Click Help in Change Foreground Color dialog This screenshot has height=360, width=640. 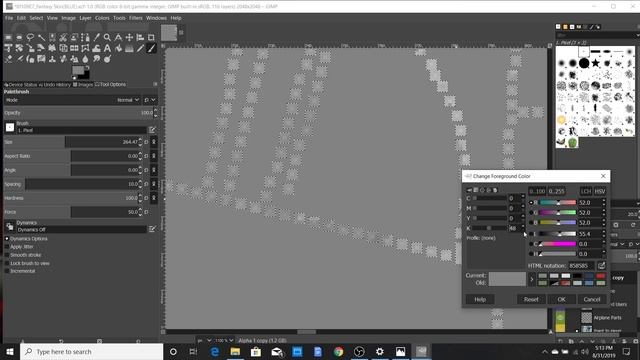[480, 299]
